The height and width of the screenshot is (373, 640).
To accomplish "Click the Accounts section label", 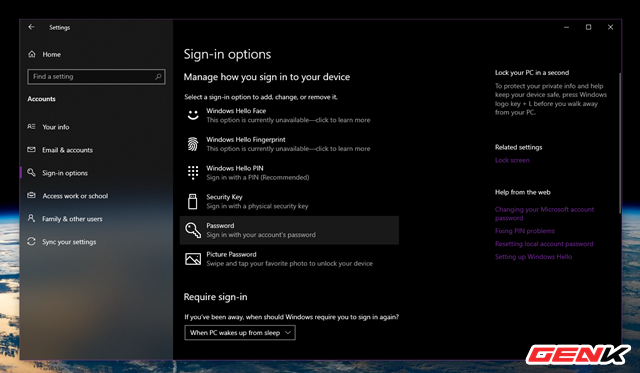I will point(41,99).
